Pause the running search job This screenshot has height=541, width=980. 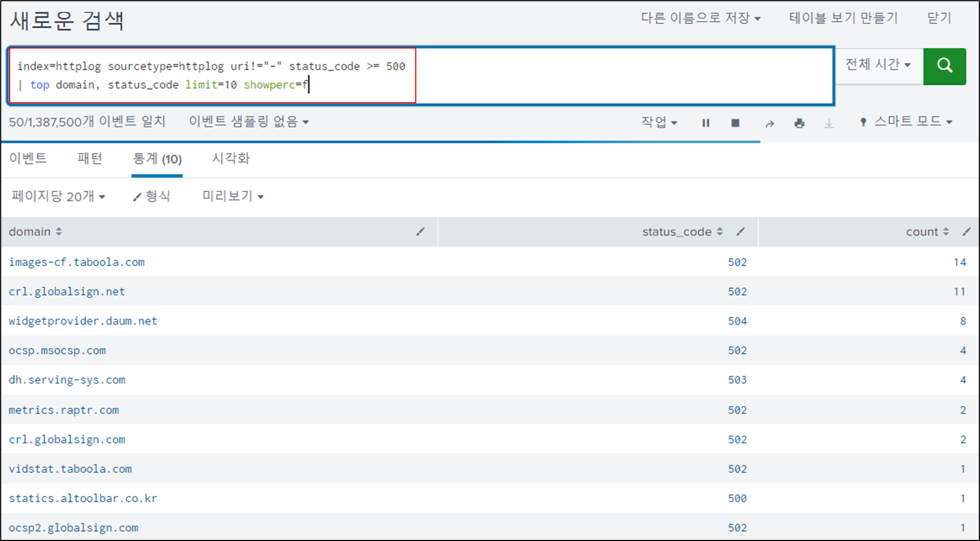(x=706, y=123)
